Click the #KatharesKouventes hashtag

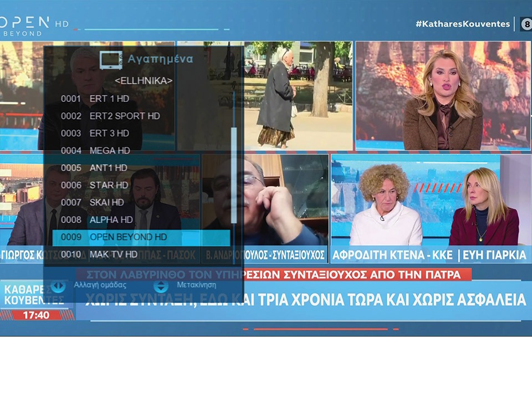tap(463, 24)
